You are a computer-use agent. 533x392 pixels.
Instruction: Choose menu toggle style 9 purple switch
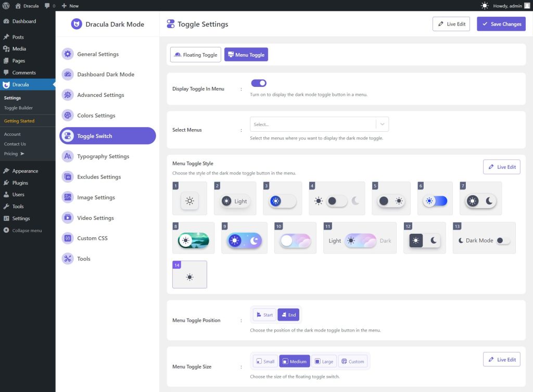click(x=244, y=238)
